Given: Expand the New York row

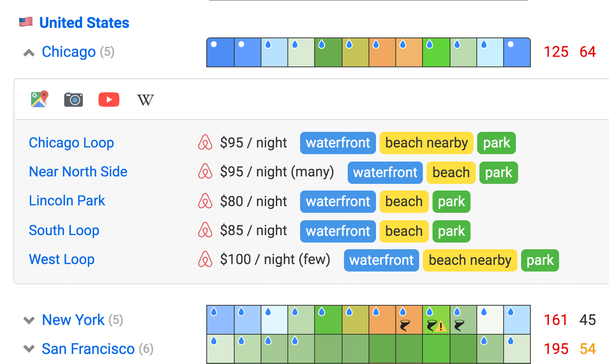Looking at the screenshot, I should pos(29,320).
